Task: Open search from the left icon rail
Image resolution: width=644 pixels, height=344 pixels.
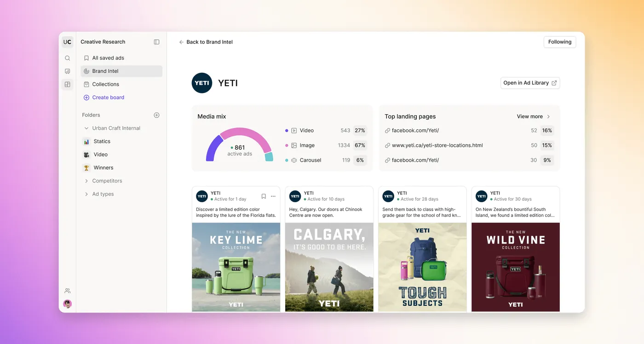Action: click(x=68, y=58)
